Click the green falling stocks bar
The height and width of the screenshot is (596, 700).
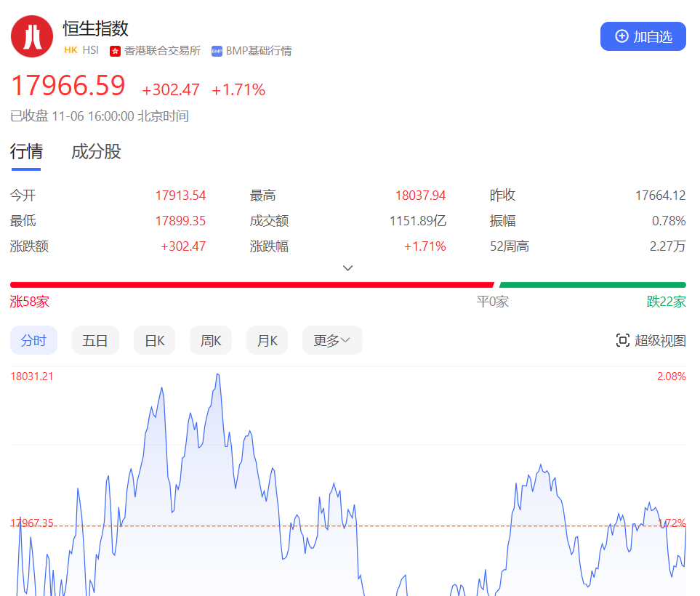pyautogui.click(x=592, y=285)
